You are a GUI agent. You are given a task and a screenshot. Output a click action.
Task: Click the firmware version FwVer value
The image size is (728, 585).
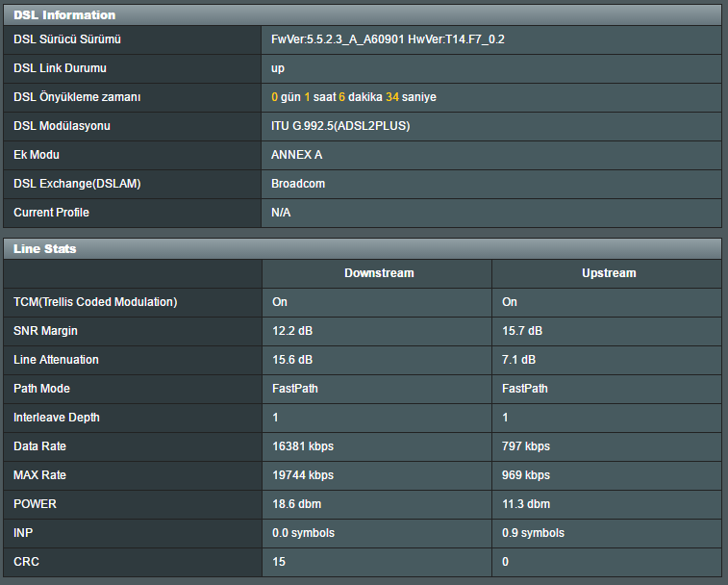coord(388,39)
